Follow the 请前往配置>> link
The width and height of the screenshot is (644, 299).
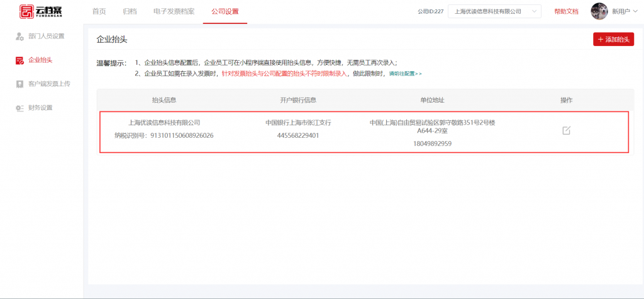406,74
